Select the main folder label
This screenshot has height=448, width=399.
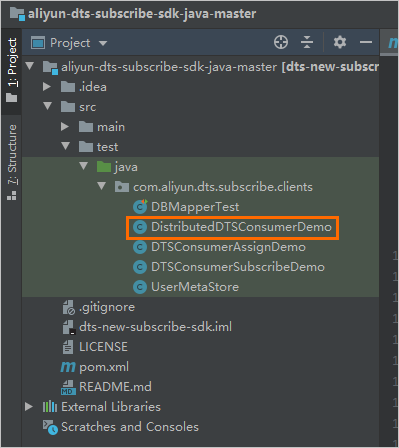point(111,127)
